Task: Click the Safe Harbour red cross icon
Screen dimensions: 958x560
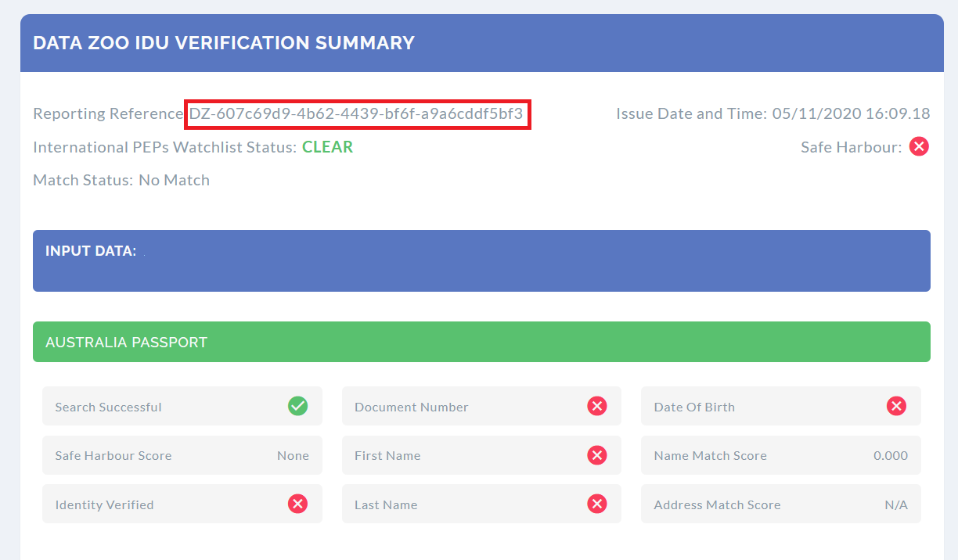Action: (x=919, y=146)
